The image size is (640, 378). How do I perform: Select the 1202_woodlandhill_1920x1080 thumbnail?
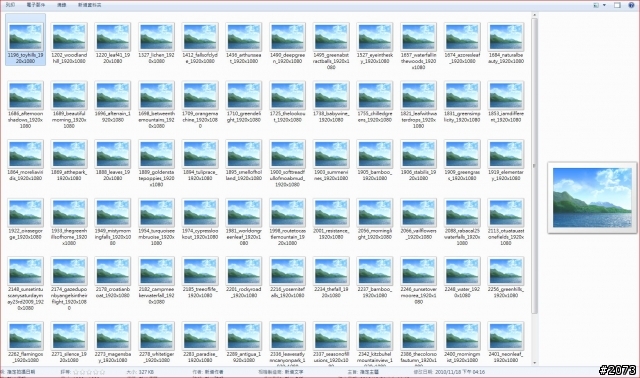69,43
